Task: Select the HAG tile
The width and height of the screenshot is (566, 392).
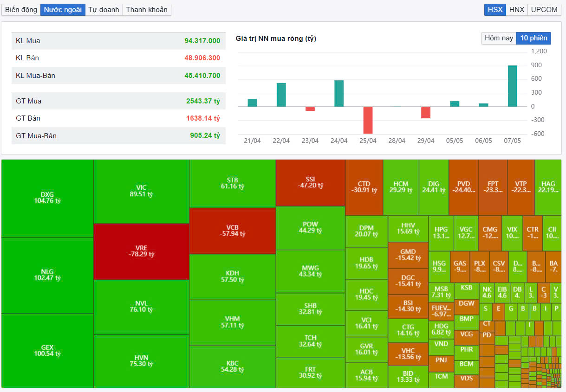Action: point(548,187)
